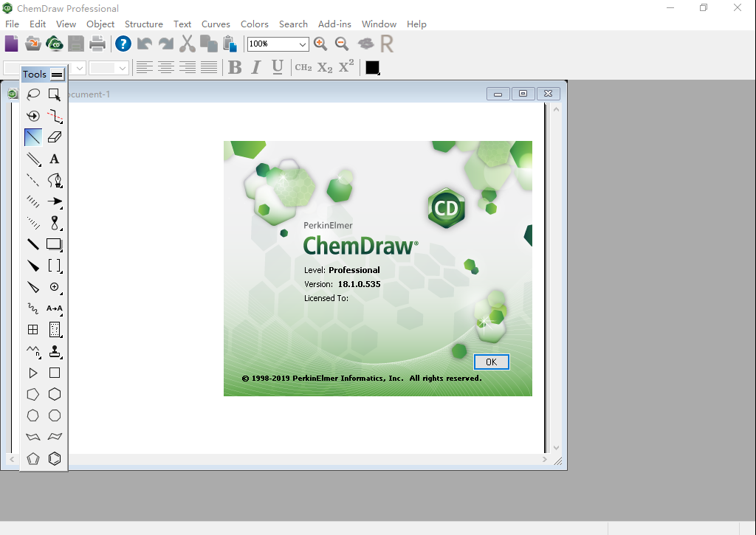
Task: Open the Table tool
Action: (32, 330)
